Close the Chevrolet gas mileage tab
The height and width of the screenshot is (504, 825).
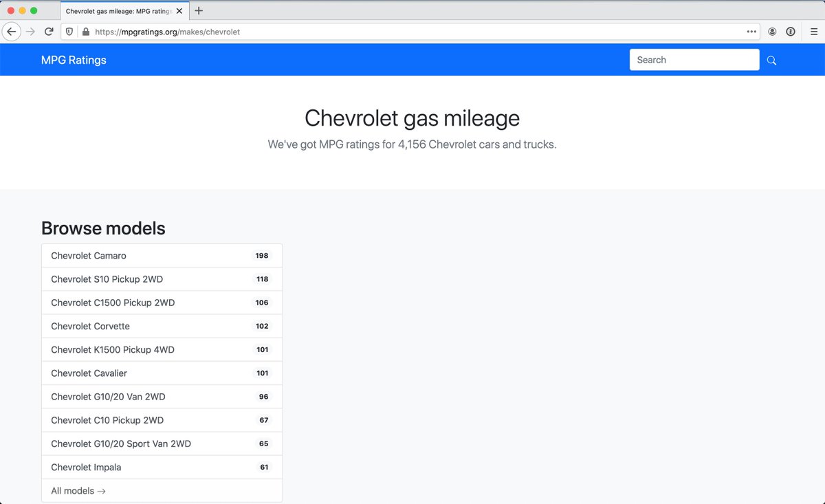click(179, 11)
